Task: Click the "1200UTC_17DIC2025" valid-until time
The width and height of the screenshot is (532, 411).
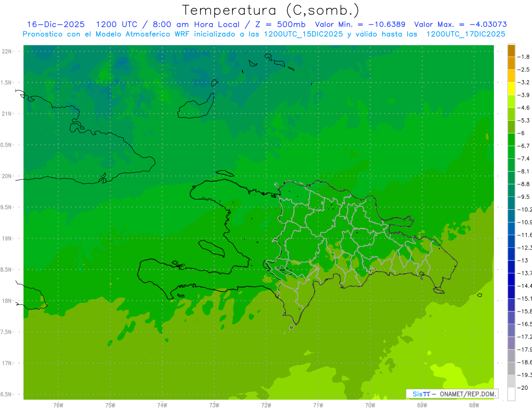Action: pyautogui.click(x=465, y=34)
